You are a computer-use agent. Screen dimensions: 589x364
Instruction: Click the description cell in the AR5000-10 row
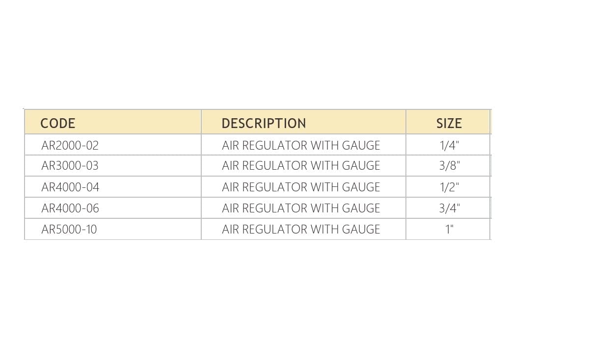point(301,229)
